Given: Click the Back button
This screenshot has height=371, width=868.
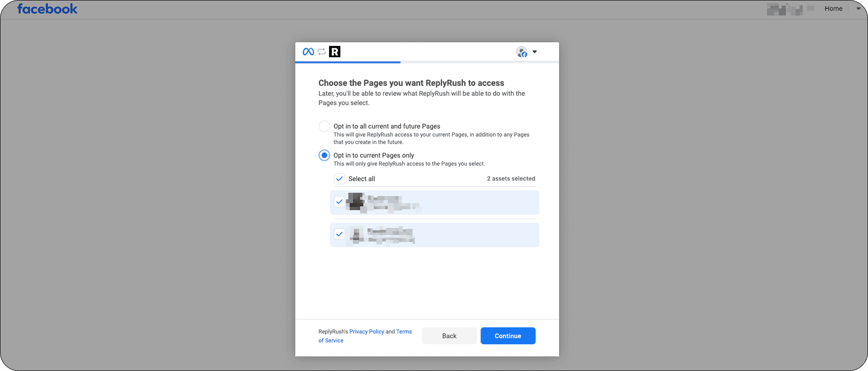Looking at the screenshot, I should click(x=449, y=336).
